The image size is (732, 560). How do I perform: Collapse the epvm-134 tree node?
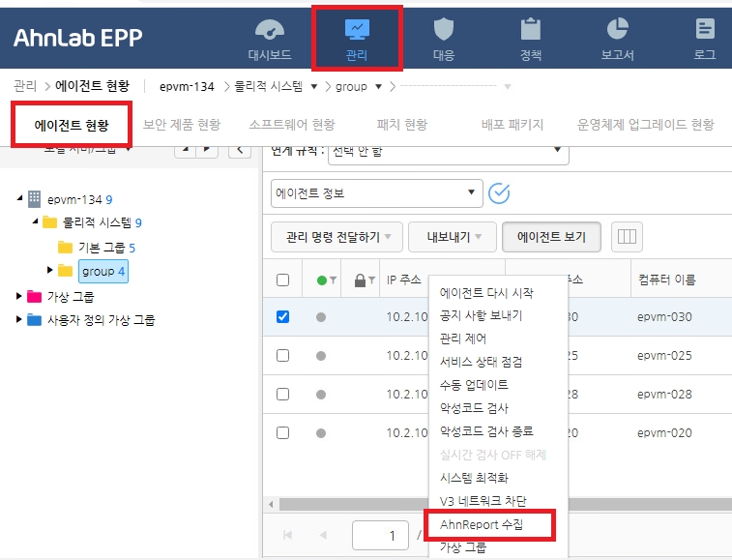pyautogui.click(x=19, y=198)
